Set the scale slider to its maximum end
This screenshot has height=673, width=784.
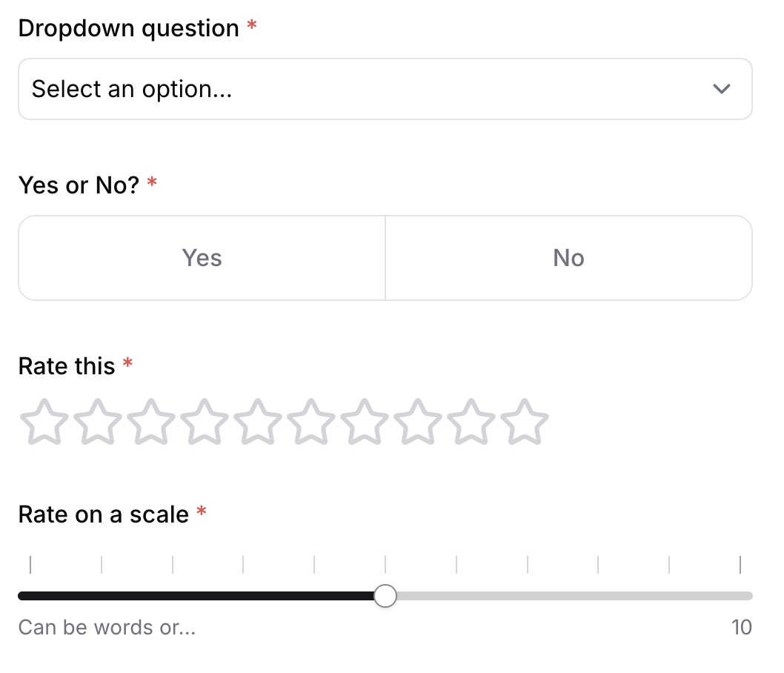pyautogui.click(x=748, y=596)
